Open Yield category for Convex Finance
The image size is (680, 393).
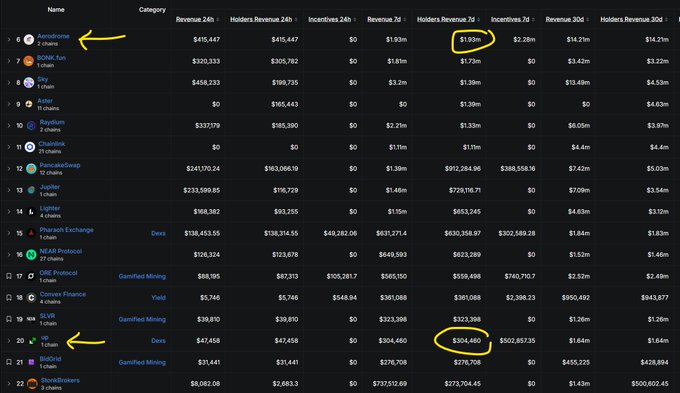[158, 298]
